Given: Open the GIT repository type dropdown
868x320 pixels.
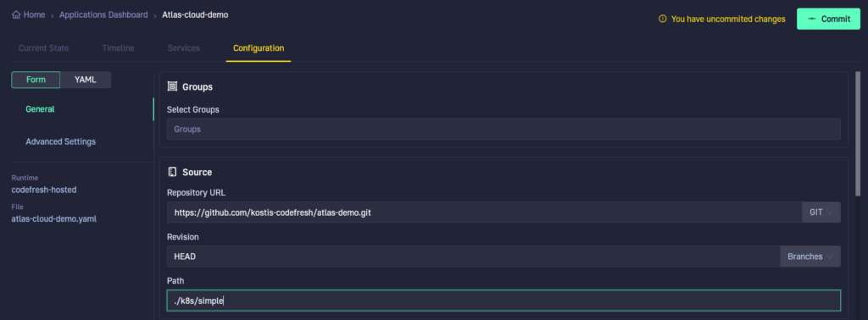Looking at the screenshot, I should (x=821, y=212).
